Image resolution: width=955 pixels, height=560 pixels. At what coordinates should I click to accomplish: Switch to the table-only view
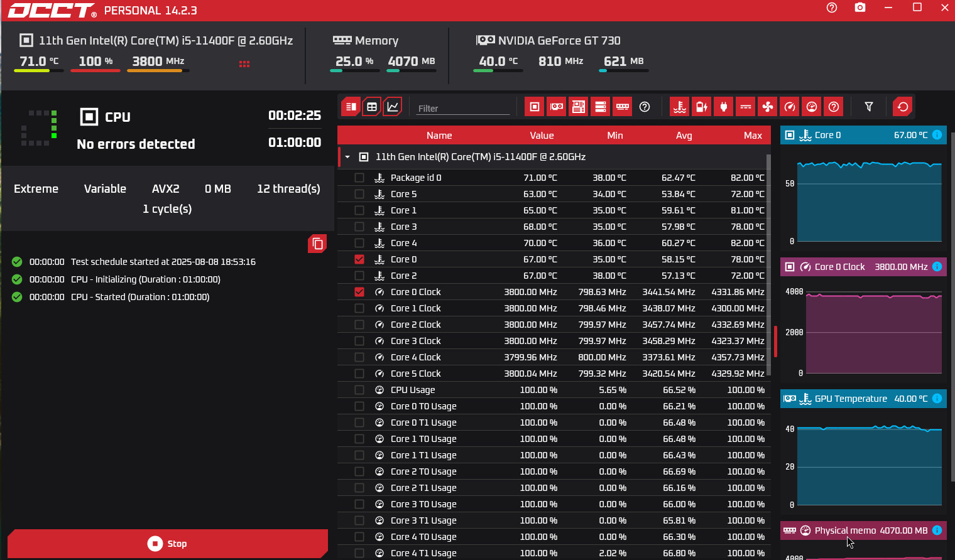pyautogui.click(x=372, y=107)
